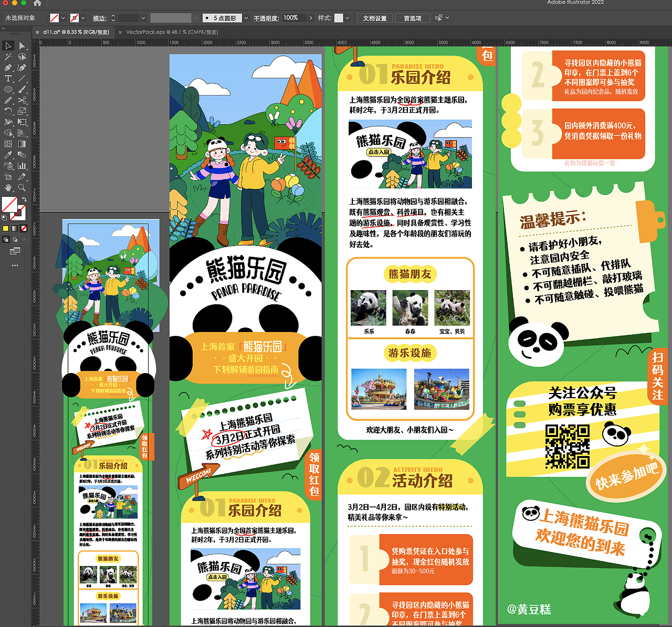Set None fill mode

(24, 228)
